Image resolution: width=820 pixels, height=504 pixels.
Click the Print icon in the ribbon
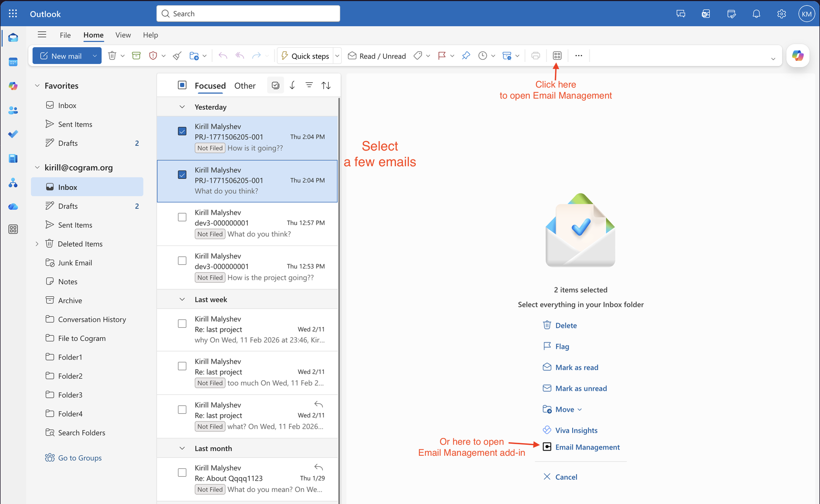535,56
